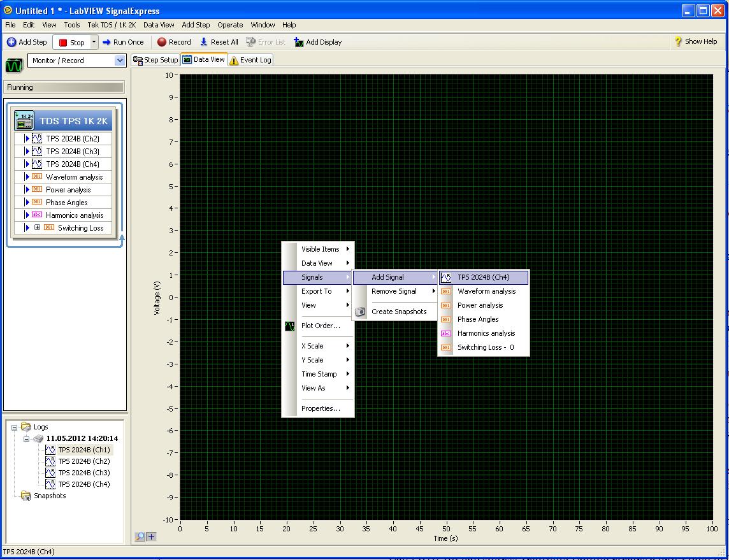Click the Plot Order icon in context menu
Viewport: 729px width, 560px height.
pos(290,326)
